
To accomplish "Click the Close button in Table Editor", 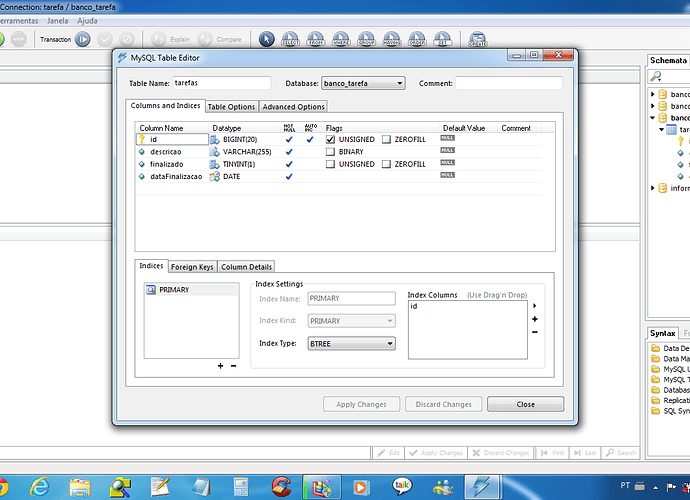I will coord(525,404).
